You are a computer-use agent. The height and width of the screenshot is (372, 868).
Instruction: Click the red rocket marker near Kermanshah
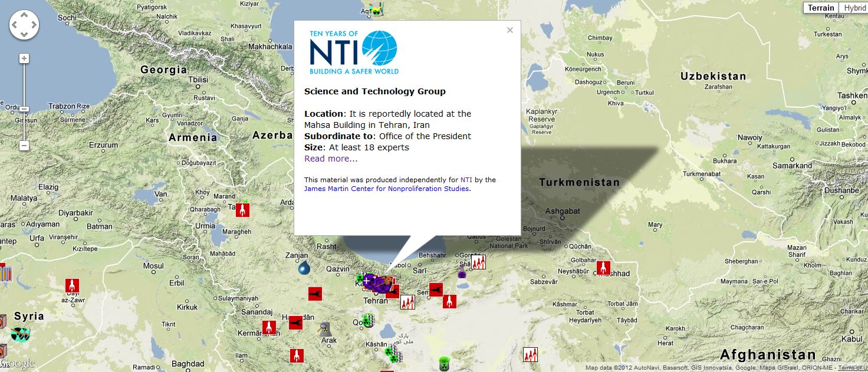269,327
